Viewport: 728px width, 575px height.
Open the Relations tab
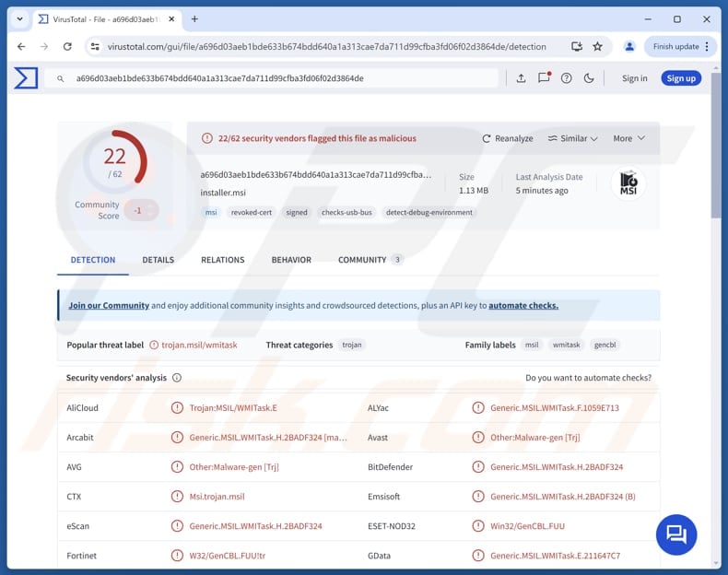(x=223, y=260)
